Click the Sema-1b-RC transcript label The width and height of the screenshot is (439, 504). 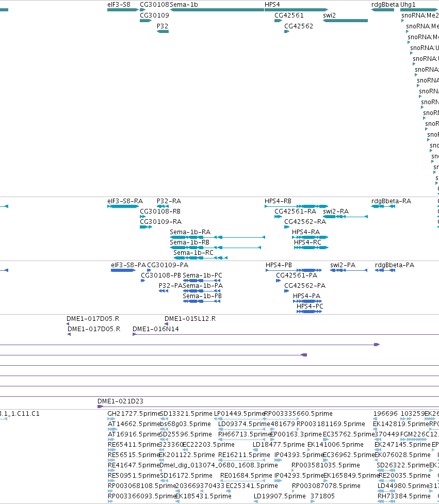tap(193, 253)
